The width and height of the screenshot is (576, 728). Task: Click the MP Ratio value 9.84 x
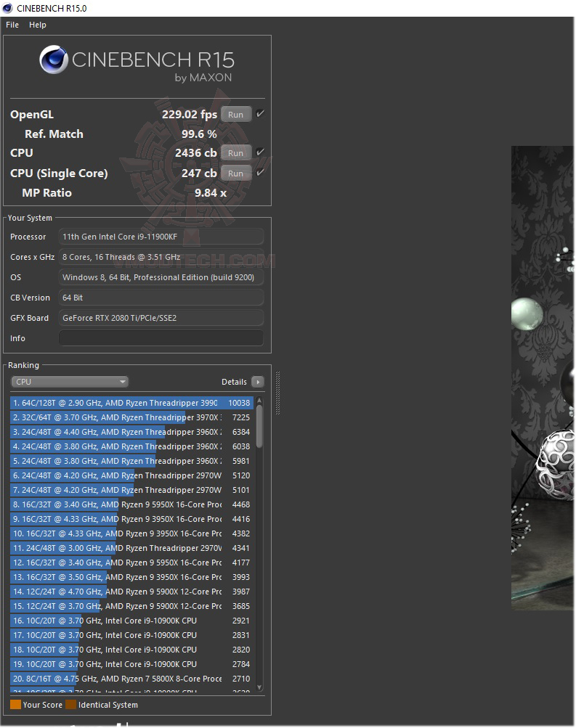[211, 192]
